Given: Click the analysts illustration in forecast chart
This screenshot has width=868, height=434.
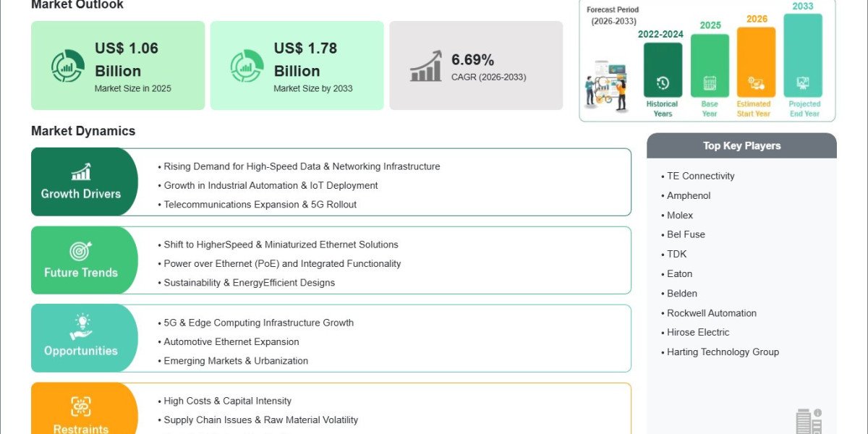Looking at the screenshot, I should 606,85.
